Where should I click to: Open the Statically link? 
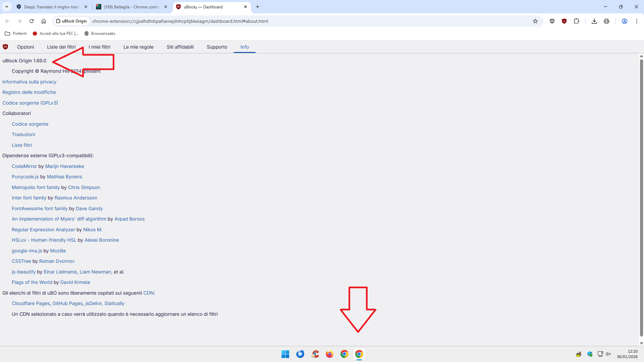coord(114,303)
